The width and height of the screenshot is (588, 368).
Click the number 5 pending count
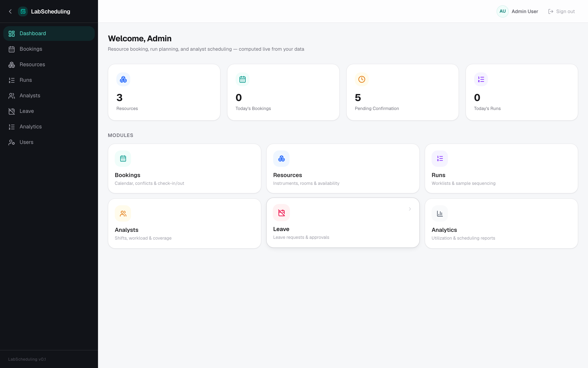click(358, 98)
